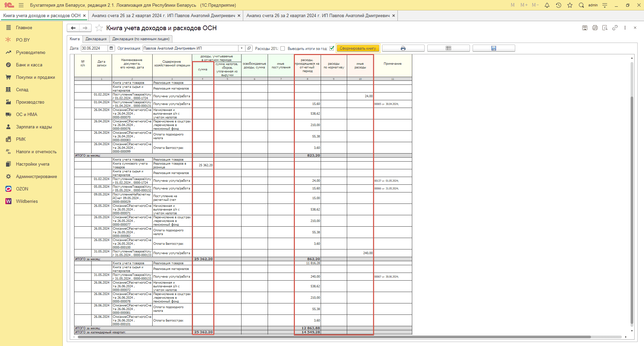Open the calendar picker next to date field
Screen dimensions: 644x346
tap(111, 48)
